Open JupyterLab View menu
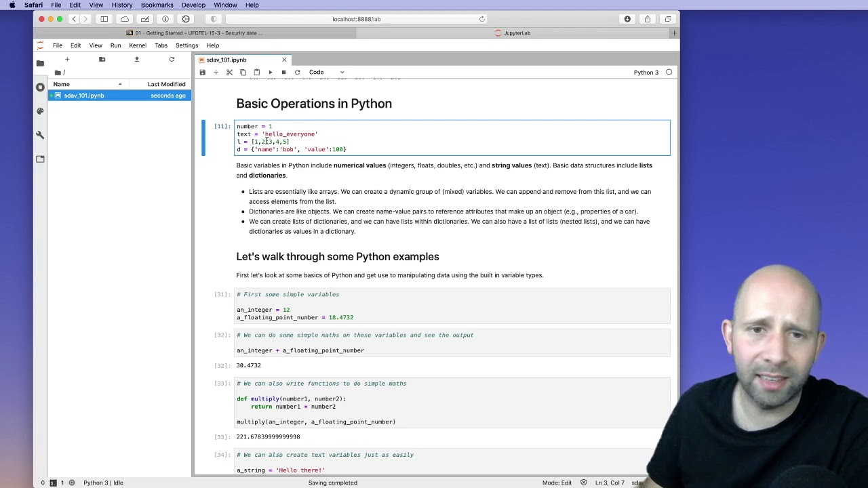Image resolution: width=868 pixels, height=488 pixels. [96, 45]
